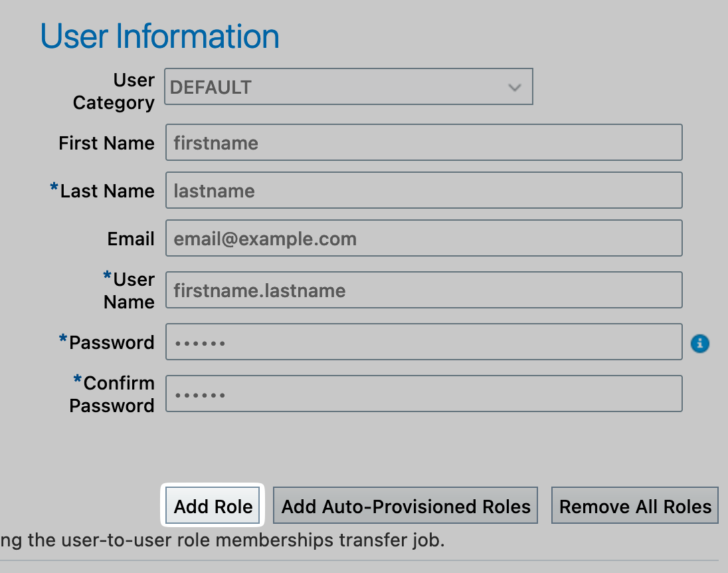
Task: Open the User Category dropdown
Action: (x=348, y=87)
